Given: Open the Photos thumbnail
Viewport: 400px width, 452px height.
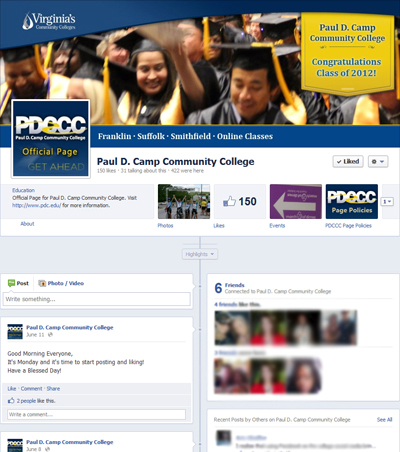Looking at the screenshot, I should click(184, 201).
